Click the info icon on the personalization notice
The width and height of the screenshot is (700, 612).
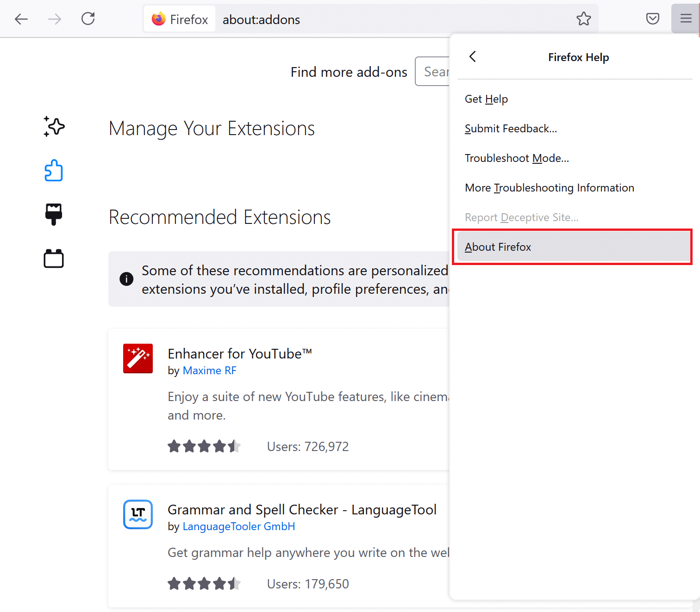126,279
